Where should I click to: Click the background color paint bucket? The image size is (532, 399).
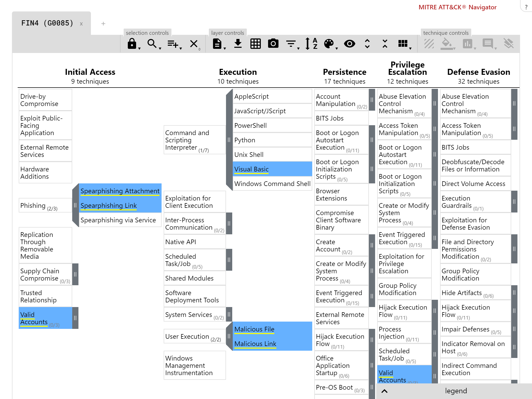click(x=447, y=44)
